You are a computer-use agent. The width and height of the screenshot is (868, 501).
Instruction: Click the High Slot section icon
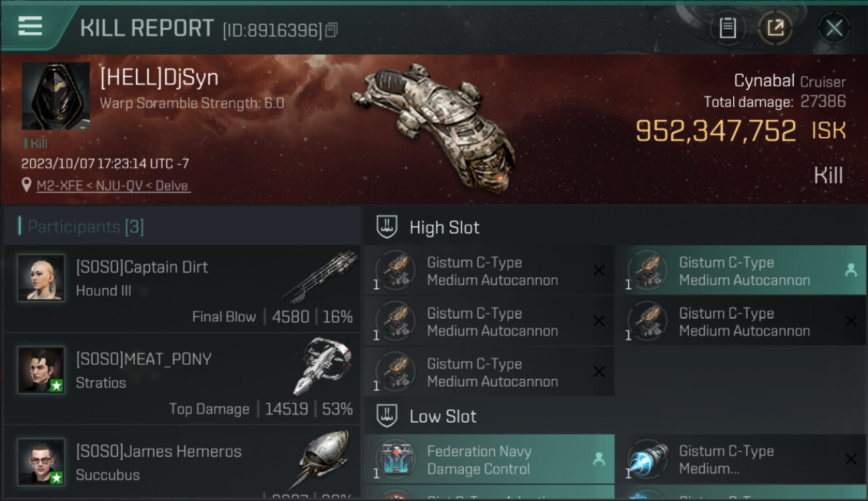387,227
